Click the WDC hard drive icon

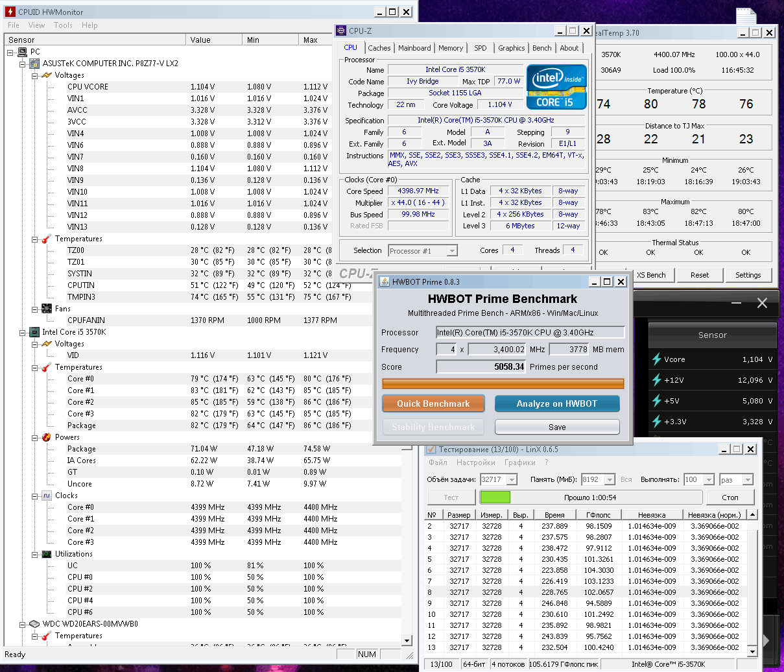34,624
